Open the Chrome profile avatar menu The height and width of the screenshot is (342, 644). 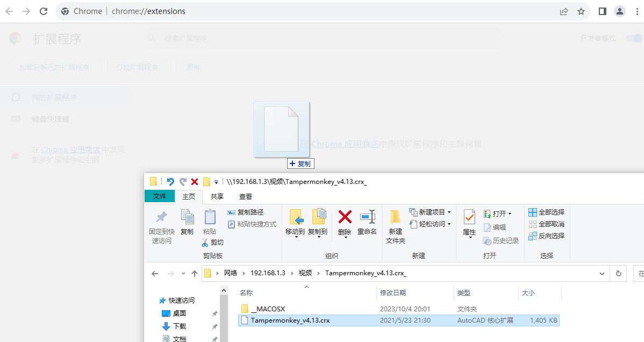(x=620, y=11)
